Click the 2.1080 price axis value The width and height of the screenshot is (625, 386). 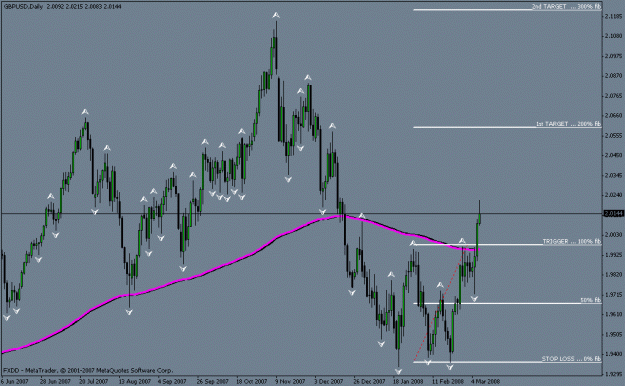(x=614, y=36)
